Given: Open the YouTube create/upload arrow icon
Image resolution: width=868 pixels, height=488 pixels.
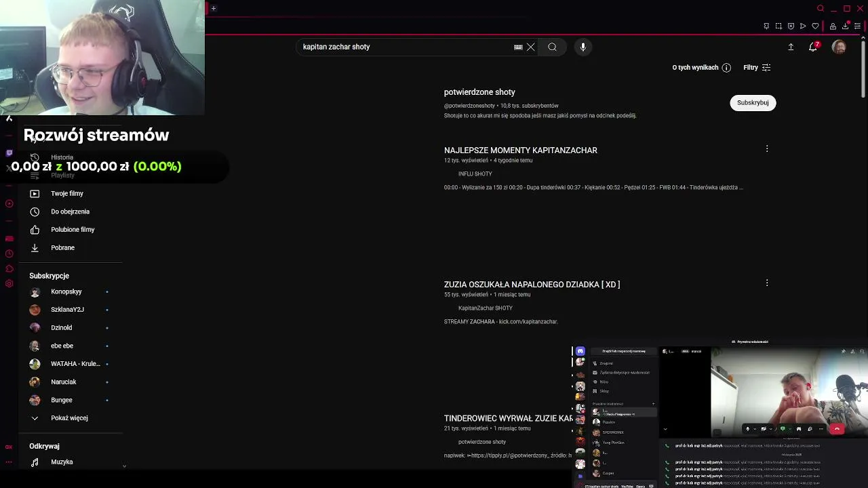Looking at the screenshot, I should click(x=791, y=47).
